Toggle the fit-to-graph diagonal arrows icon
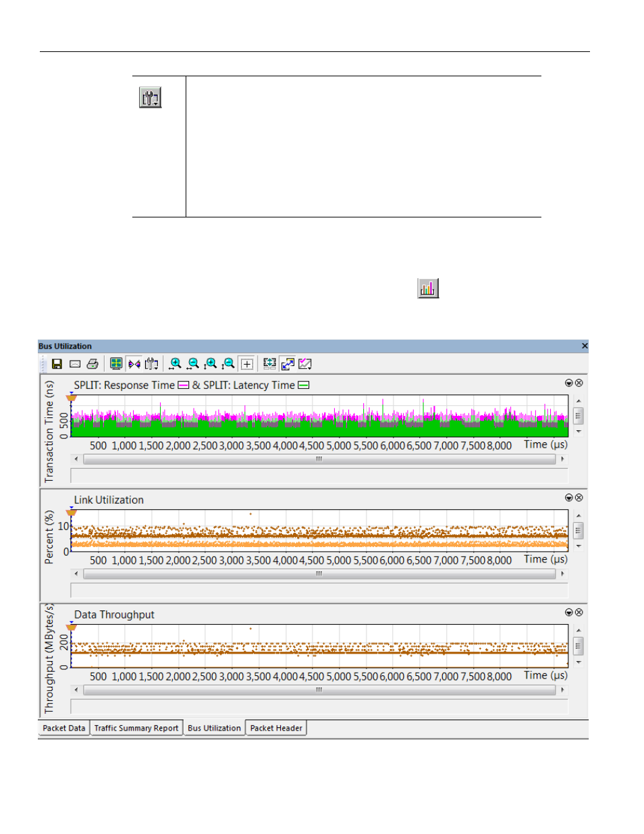644x834 pixels. point(288,364)
